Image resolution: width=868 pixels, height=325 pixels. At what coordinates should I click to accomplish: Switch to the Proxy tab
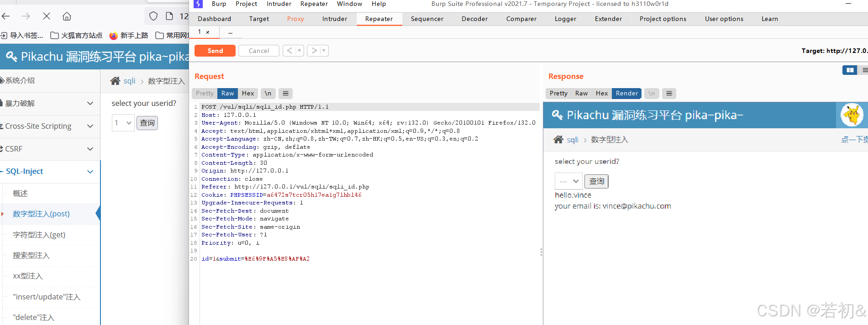pyautogui.click(x=295, y=19)
